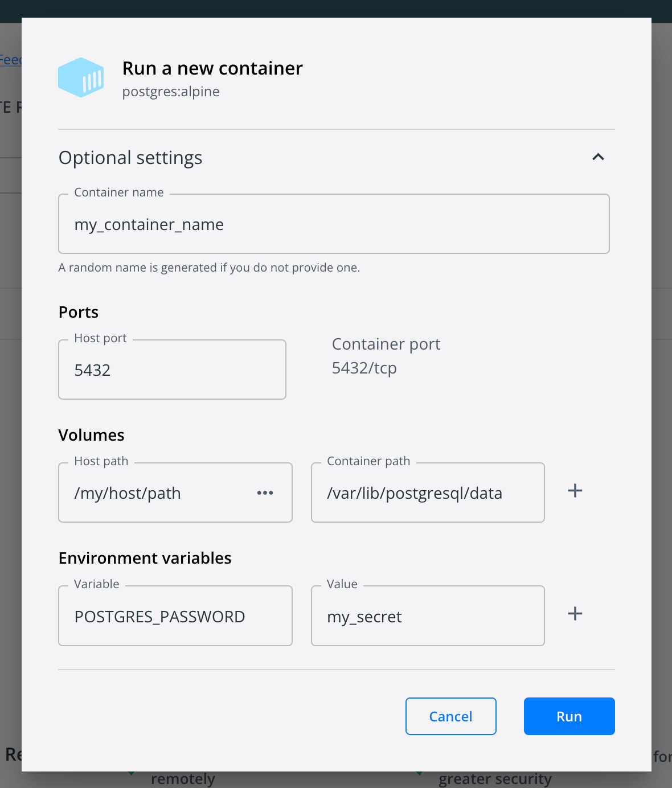The image size is (672, 788).
Task: Click the blue container logo icon
Action: tap(81, 77)
